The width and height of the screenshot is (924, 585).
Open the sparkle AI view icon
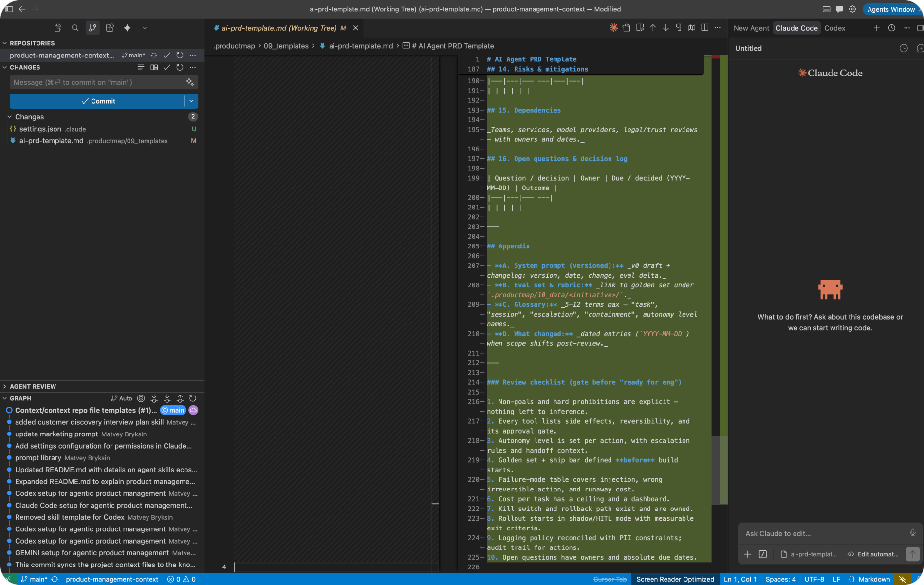[127, 28]
